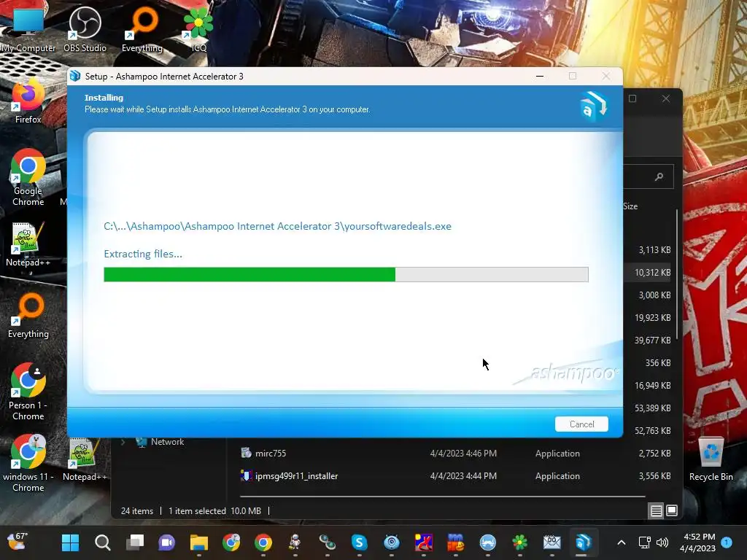Open the notification badge in the tray

pyautogui.click(x=727, y=542)
